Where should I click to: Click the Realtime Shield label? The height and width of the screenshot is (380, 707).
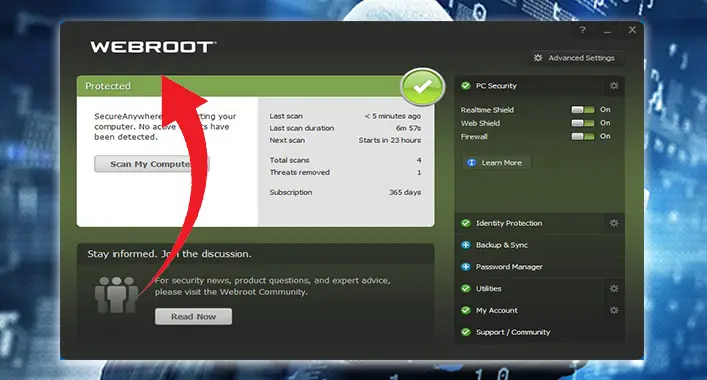point(487,110)
